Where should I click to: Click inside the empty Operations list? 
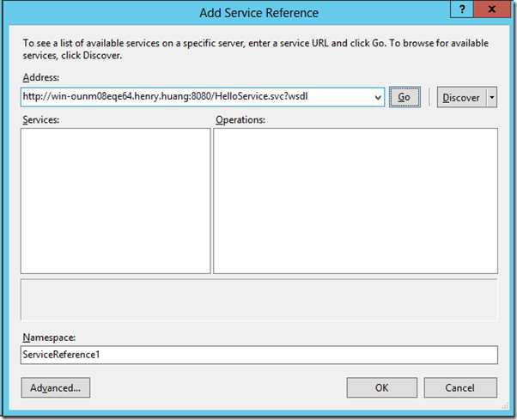point(356,201)
